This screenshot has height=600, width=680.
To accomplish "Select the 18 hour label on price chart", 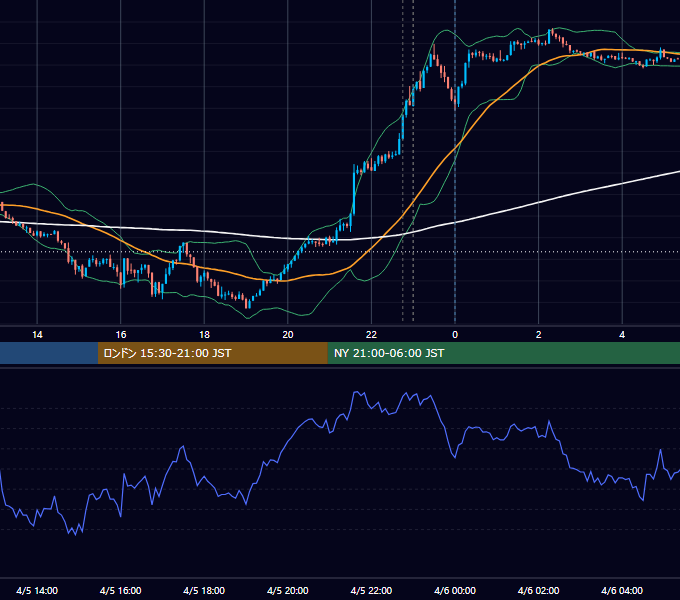I will tap(204, 335).
